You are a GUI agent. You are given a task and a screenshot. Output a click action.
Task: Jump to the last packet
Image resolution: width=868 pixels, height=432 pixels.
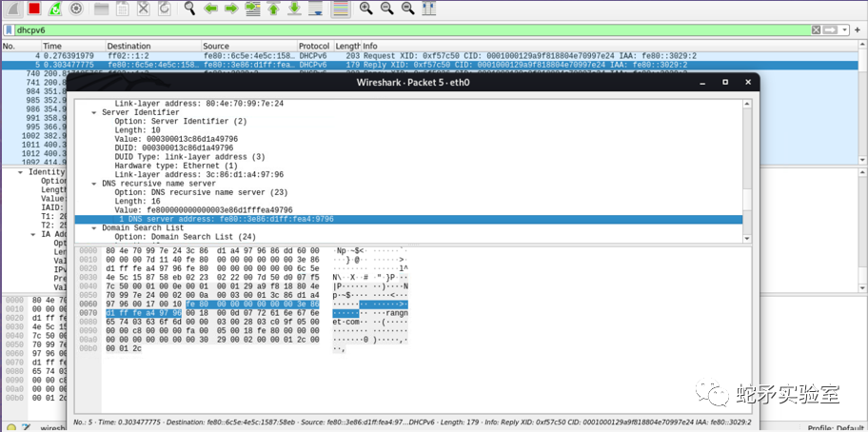pos(294,9)
